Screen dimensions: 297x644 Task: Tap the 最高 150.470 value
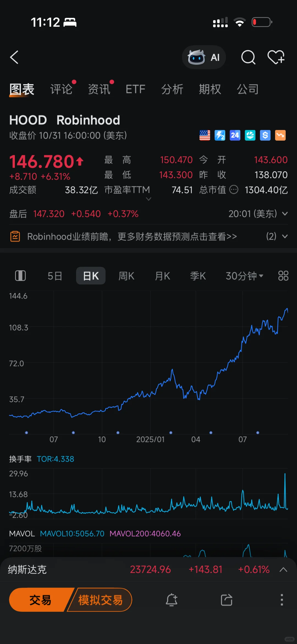[x=176, y=160]
